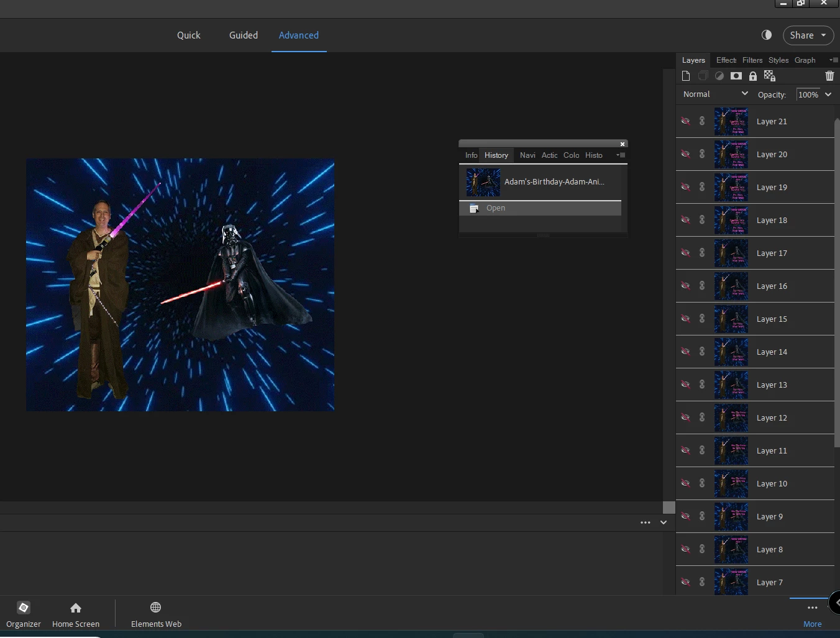
Task: Click the Layers panel vertical scrollbar
Action: 837,283
